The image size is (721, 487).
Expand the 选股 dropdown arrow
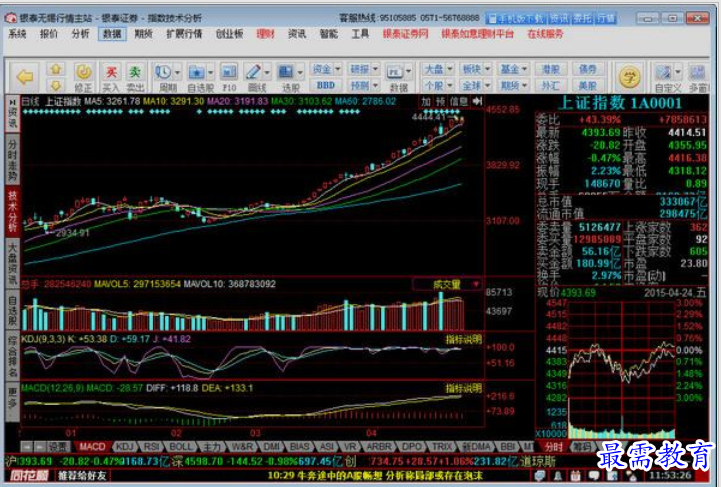300,73
